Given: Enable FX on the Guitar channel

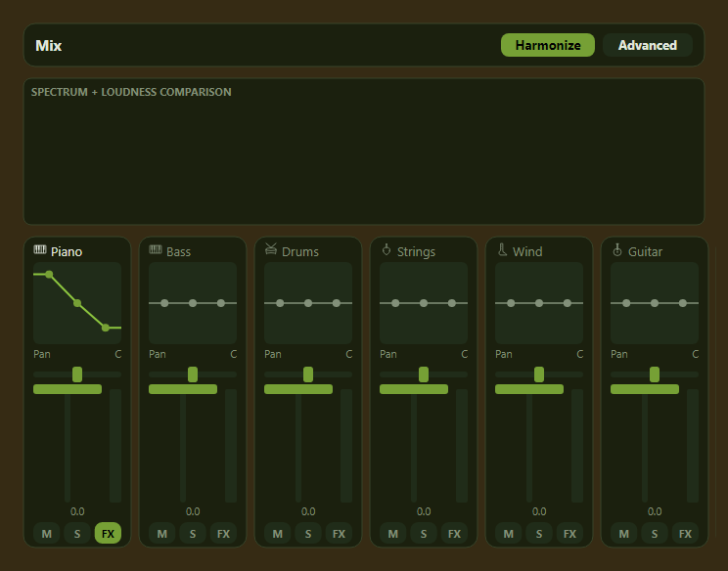Looking at the screenshot, I should [x=685, y=534].
